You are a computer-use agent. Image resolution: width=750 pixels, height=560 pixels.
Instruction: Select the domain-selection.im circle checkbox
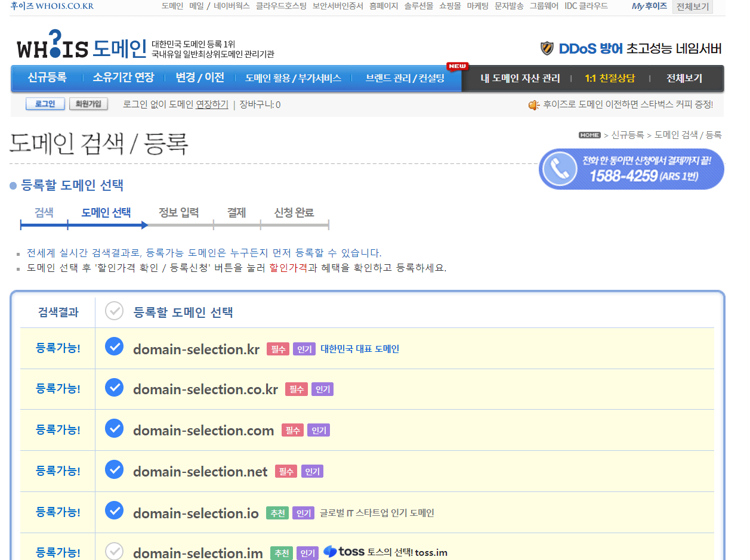[x=114, y=552]
